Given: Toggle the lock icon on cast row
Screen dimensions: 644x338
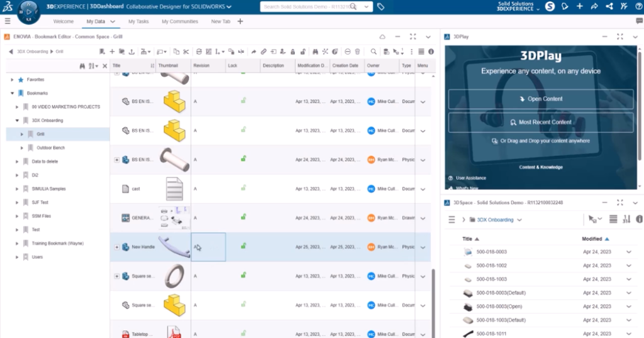Looking at the screenshot, I should pyautogui.click(x=243, y=188).
